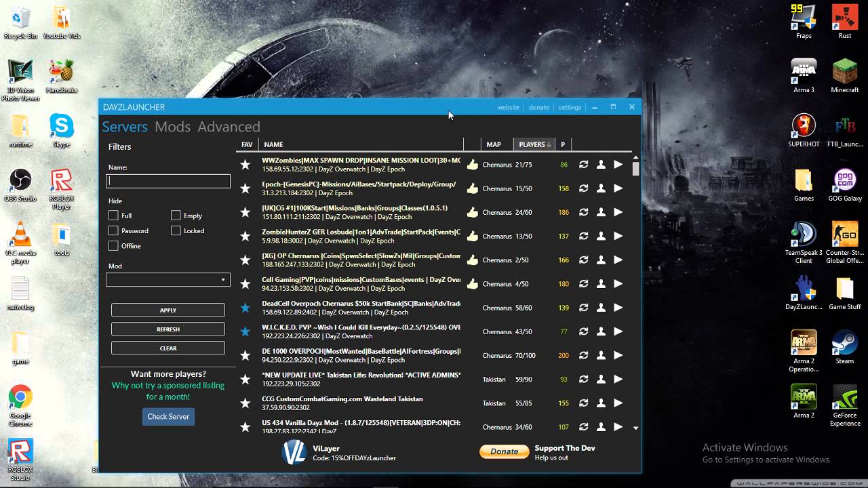Viewport: 868px width, 488px height.
Task: Open the website link in title bar
Action: [x=508, y=107]
